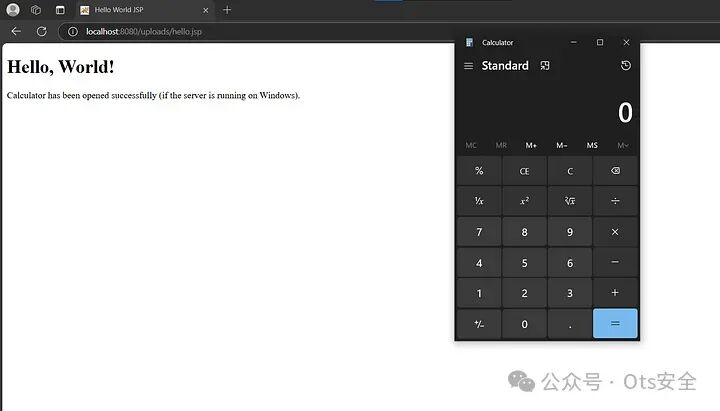The image size is (720, 411).
Task: Click the decimal point key
Action: click(570, 324)
